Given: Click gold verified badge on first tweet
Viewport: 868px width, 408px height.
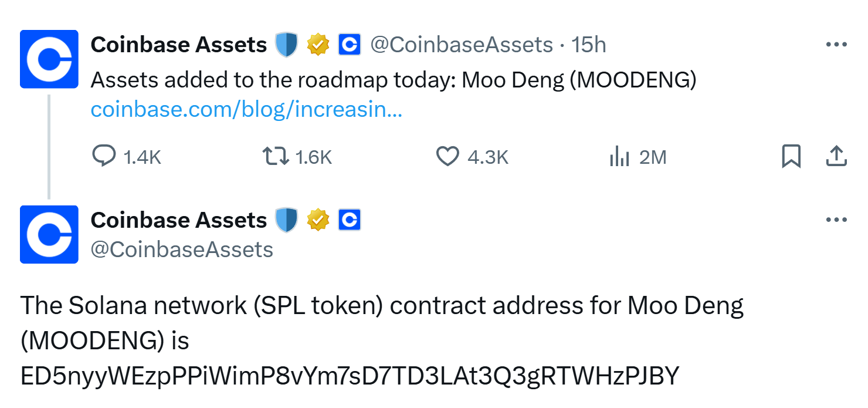Looking at the screenshot, I should coord(318,45).
